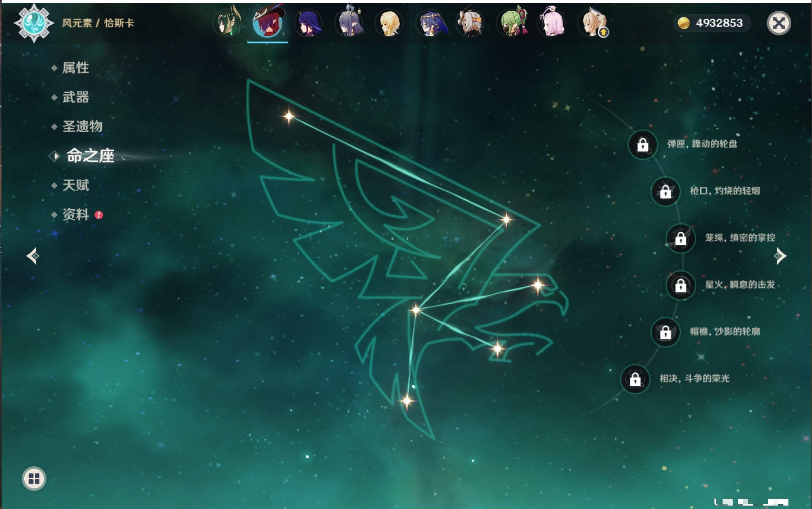The height and width of the screenshot is (509, 812).
Task: Open the 资料 profile page
Action: pyautogui.click(x=76, y=214)
